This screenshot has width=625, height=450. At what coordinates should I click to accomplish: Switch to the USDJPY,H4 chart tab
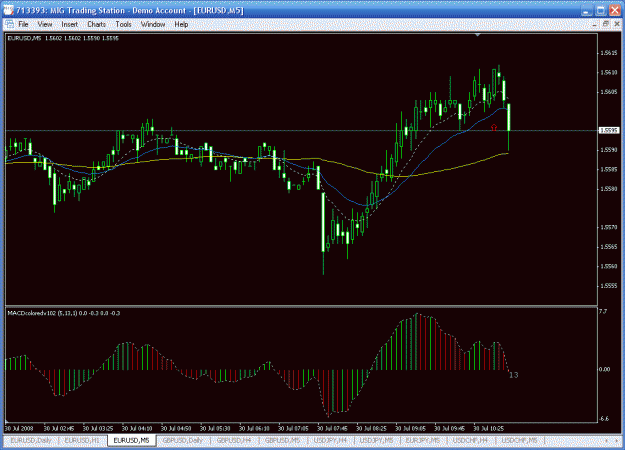point(330,440)
